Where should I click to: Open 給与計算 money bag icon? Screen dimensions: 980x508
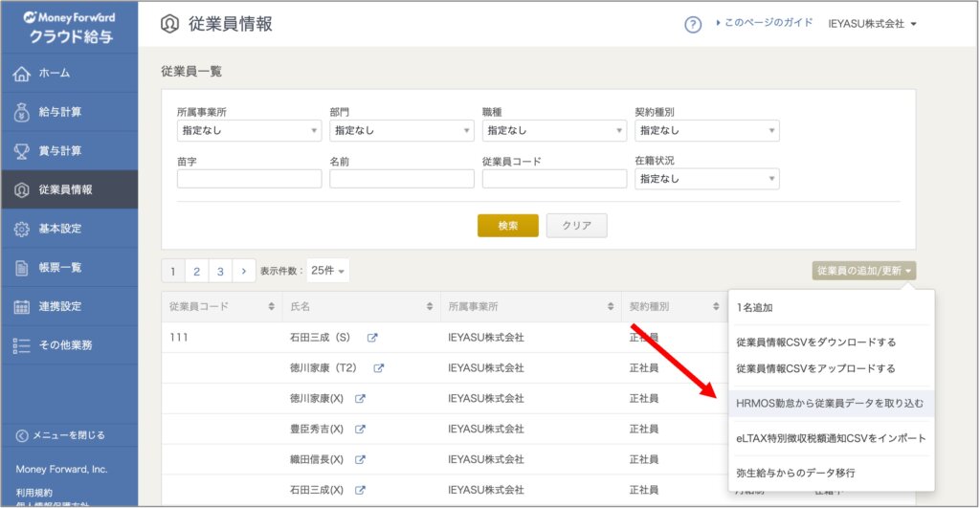23,112
